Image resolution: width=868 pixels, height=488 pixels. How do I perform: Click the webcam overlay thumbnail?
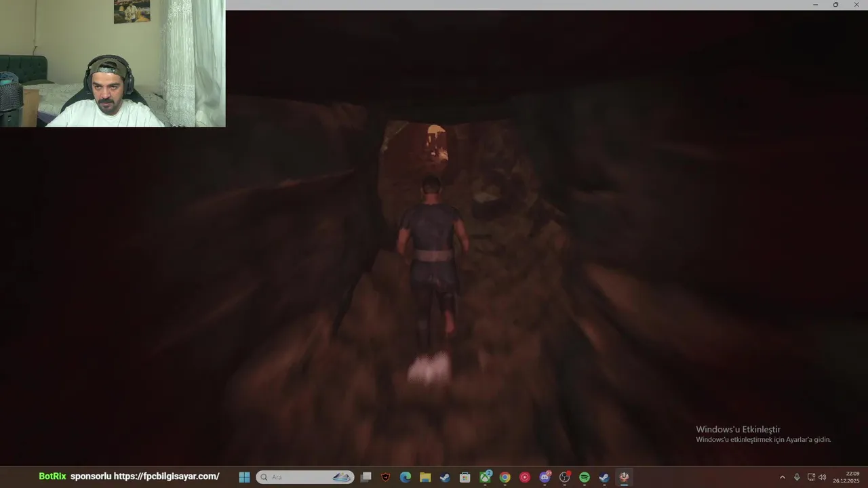(x=113, y=63)
